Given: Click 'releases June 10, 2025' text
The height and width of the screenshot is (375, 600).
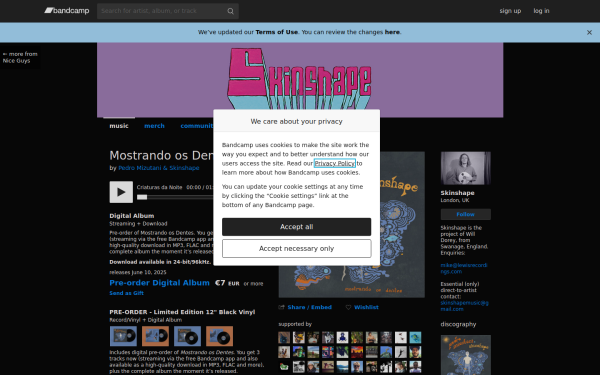Looking at the screenshot, I should click(138, 272).
